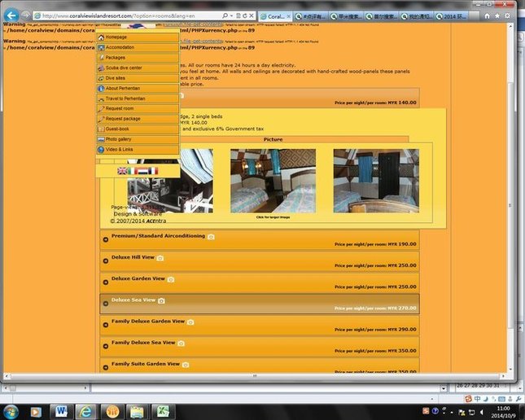Open Photo gallery from the menu

(x=138, y=139)
